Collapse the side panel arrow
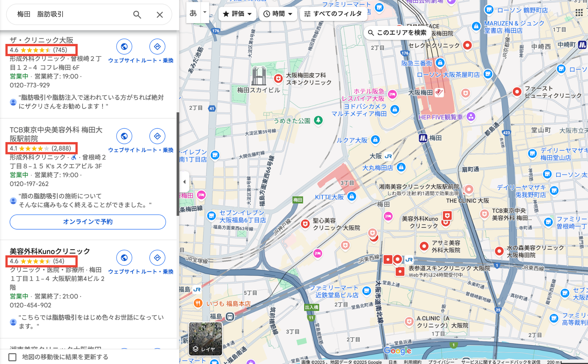Viewport: 588px width, 364px height. 184,182
